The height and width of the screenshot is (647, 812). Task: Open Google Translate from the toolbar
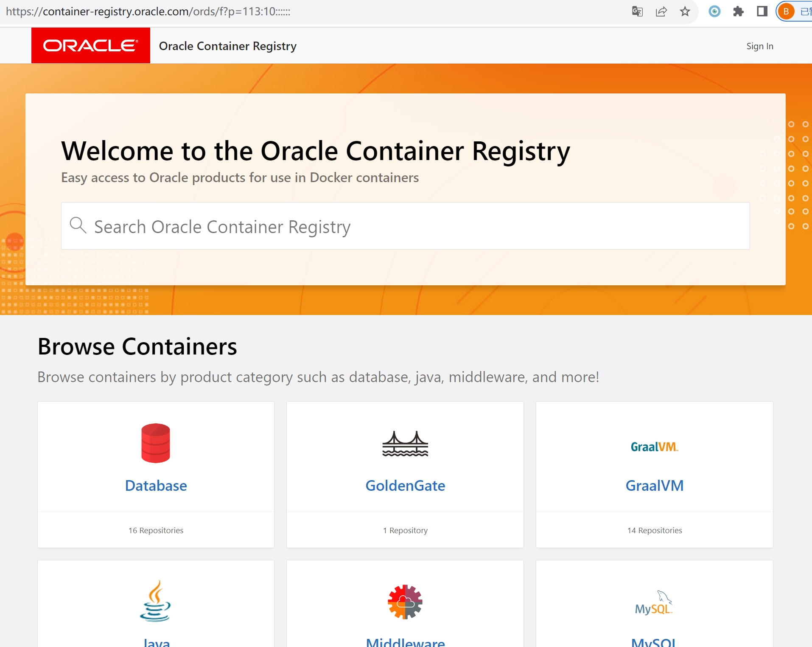click(x=636, y=11)
